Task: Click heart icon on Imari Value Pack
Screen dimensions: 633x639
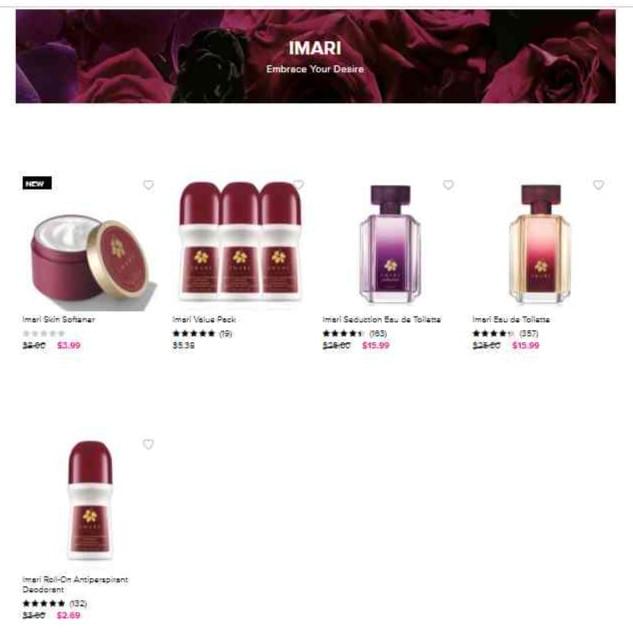Action: coord(298,185)
